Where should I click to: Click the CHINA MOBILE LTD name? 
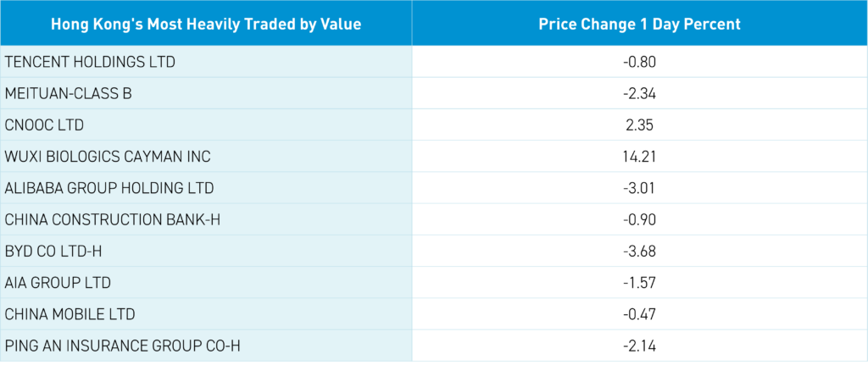tap(70, 314)
